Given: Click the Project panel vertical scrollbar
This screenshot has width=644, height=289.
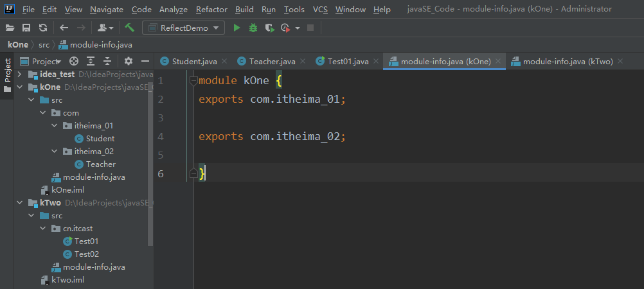Looking at the screenshot, I should pyautogui.click(x=151, y=164).
